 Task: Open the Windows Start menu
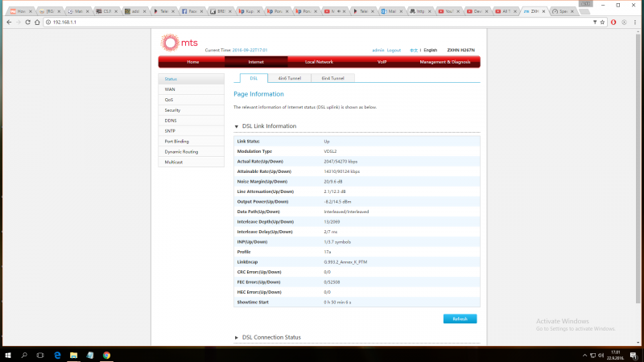coord(8,355)
